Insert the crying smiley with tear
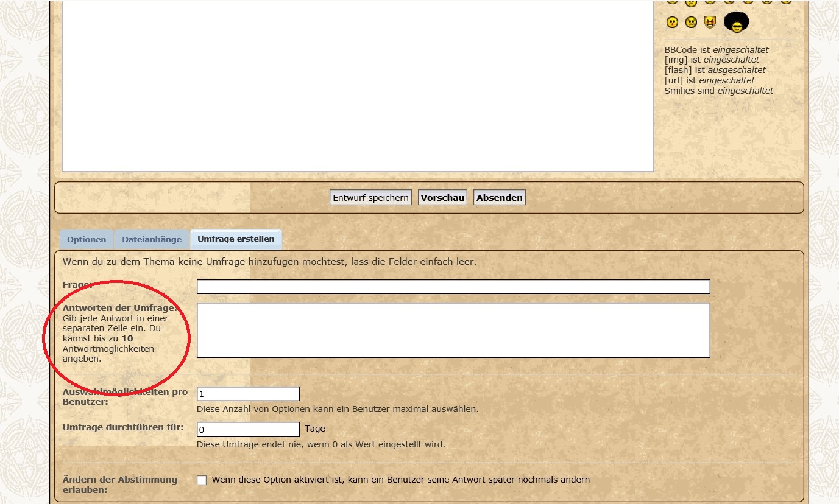The height and width of the screenshot is (504, 839). (x=691, y=23)
